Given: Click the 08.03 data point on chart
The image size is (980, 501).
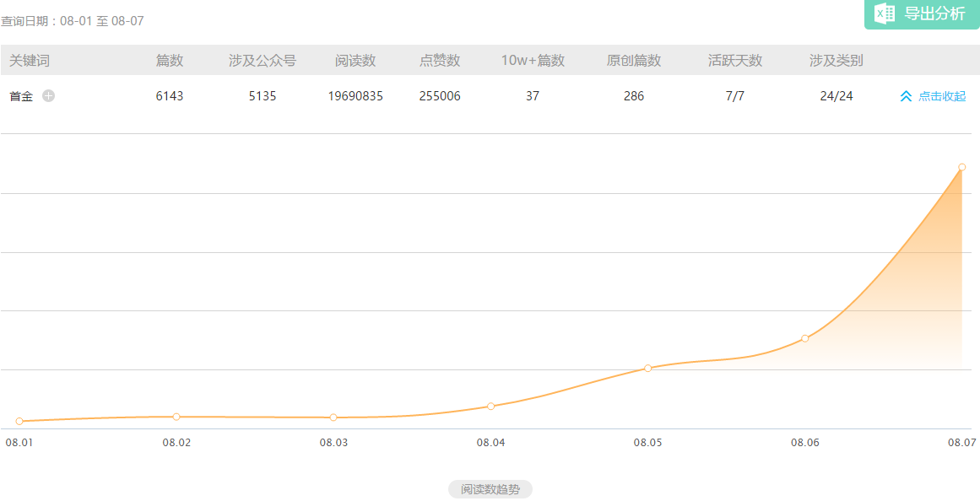Looking at the screenshot, I should click(x=333, y=417).
